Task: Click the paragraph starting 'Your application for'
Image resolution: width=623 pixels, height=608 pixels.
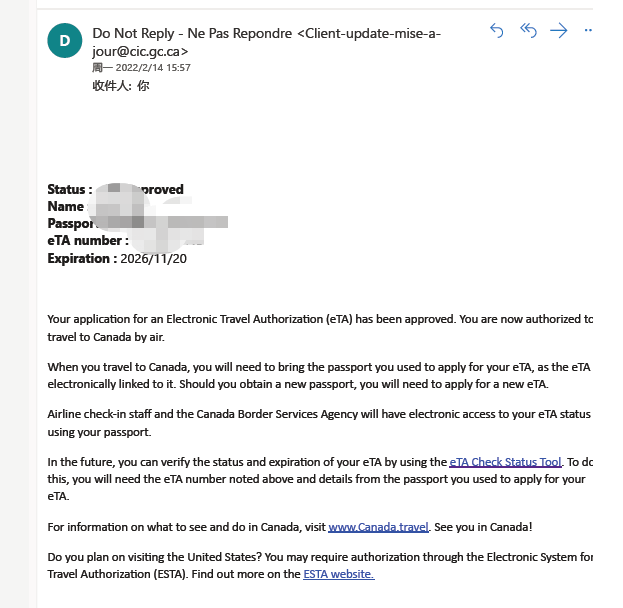Action: point(320,328)
